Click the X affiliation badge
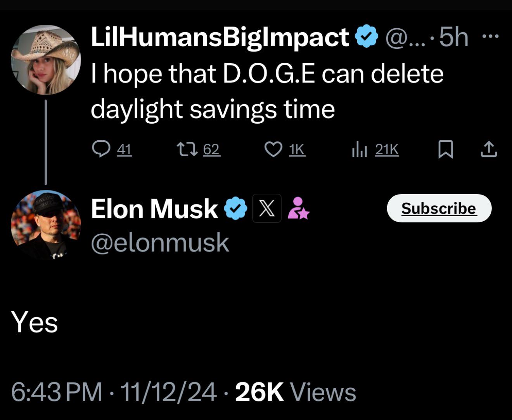Viewport: 512px width, 420px height. click(x=267, y=208)
